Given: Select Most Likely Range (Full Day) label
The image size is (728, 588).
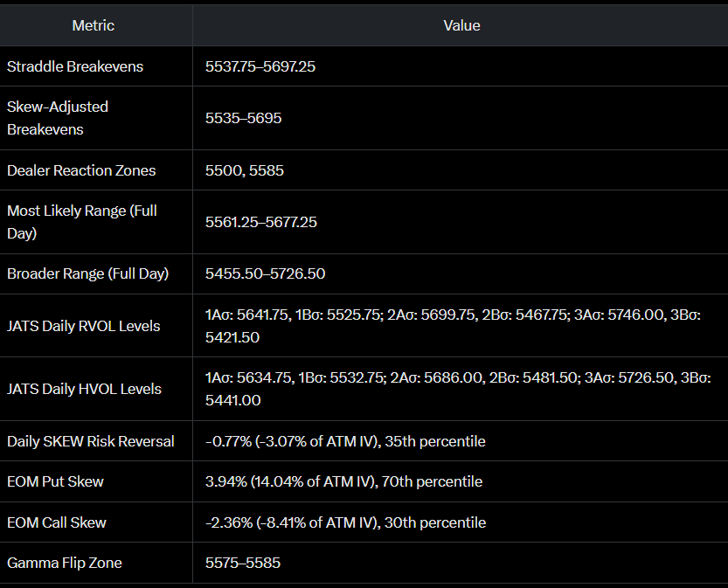Looking at the screenshot, I should click(x=82, y=222).
